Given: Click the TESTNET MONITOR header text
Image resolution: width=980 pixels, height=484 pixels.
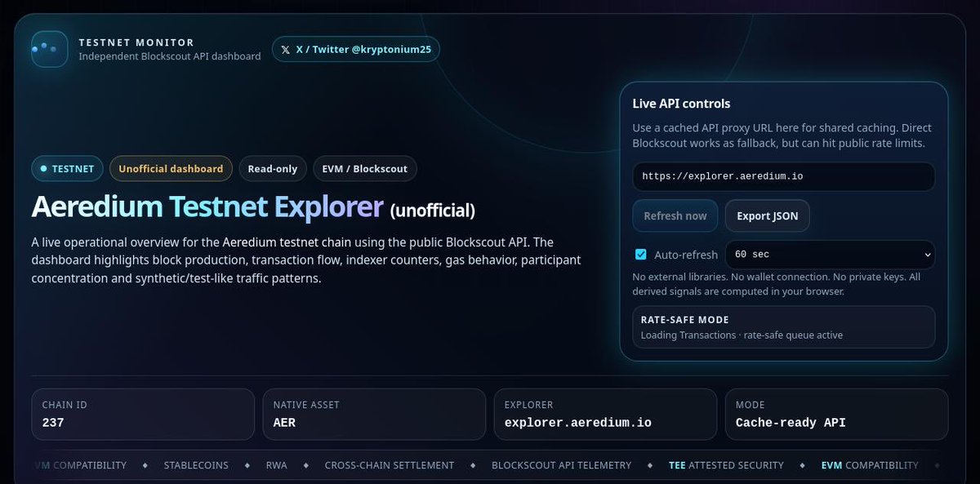Looking at the screenshot, I should 136,42.
